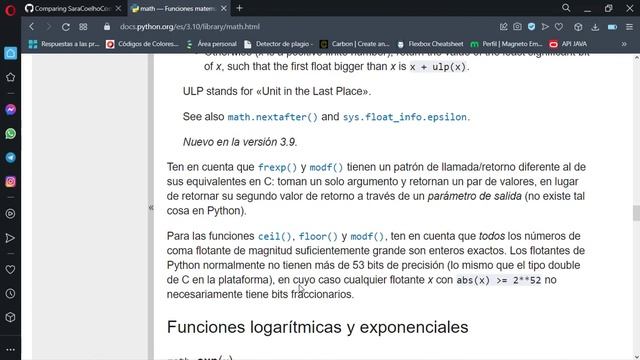Reload the current page
The height and width of the screenshot is (360, 640).
[x=66, y=27]
